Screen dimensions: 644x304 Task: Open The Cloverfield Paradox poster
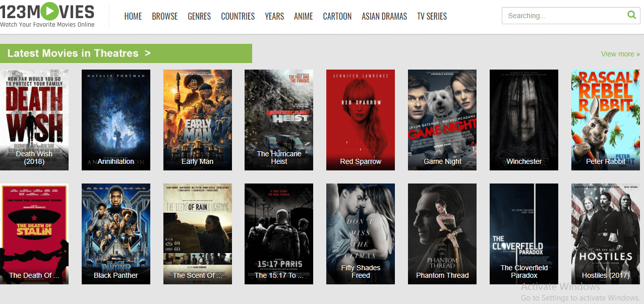click(524, 234)
